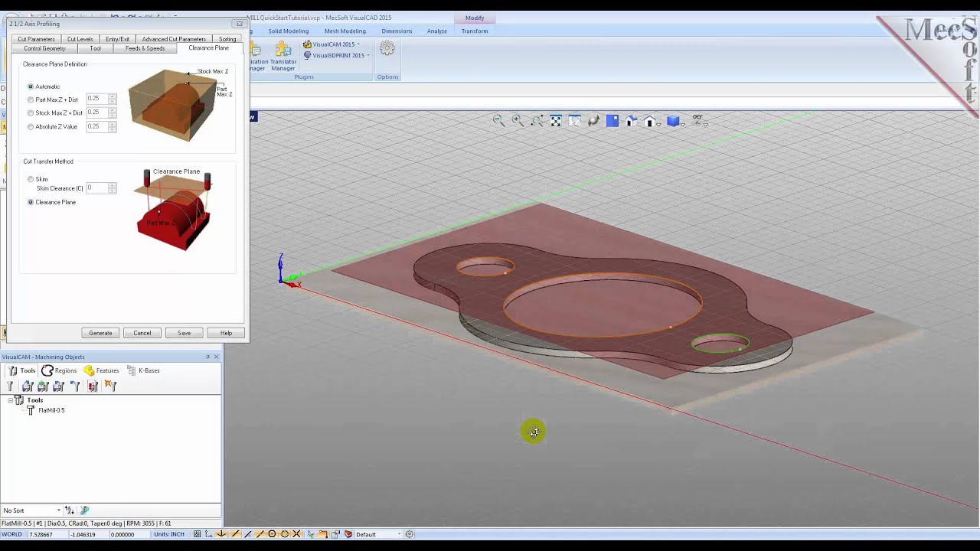Collapse the Tools tree node

[x=11, y=400]
